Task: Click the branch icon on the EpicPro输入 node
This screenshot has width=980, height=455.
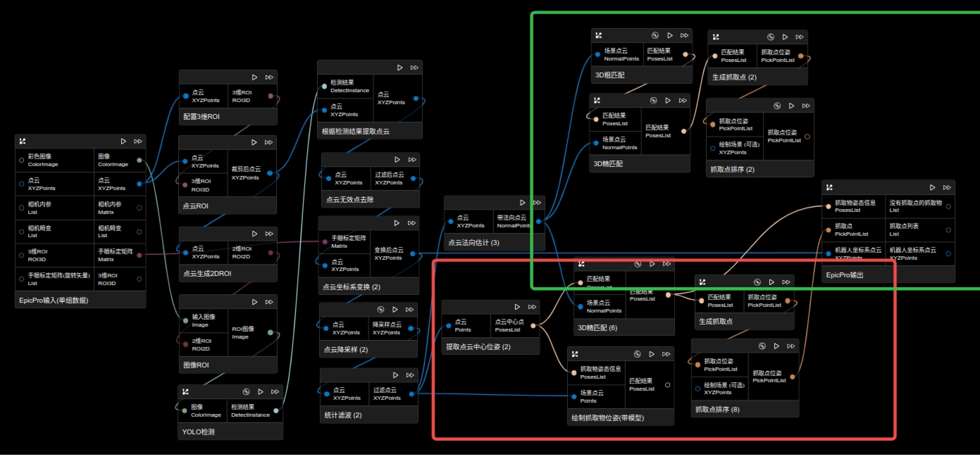Action: pyautogui.click(x=22, y=141)
